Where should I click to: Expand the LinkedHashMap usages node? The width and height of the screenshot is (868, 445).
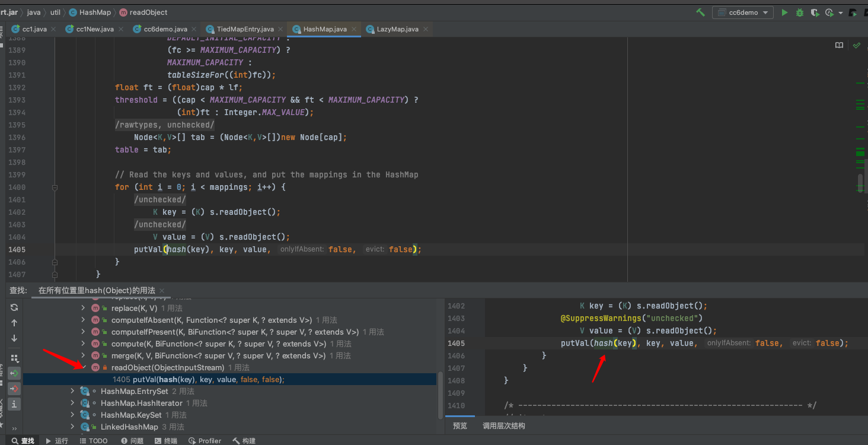(x=73, y=427)
